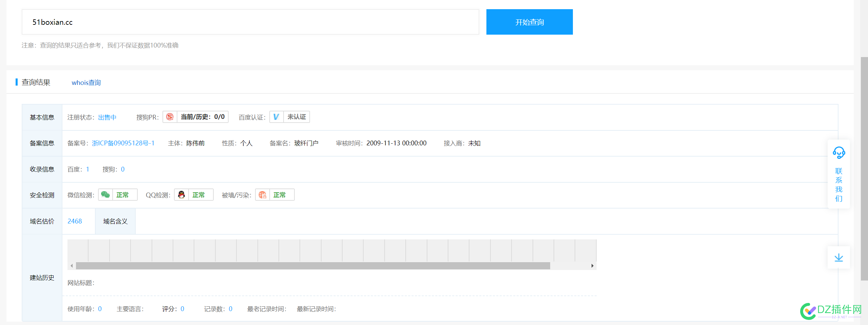Click the 网站标题 label
This screenshot has width=868, height=325.
(81, 283)
